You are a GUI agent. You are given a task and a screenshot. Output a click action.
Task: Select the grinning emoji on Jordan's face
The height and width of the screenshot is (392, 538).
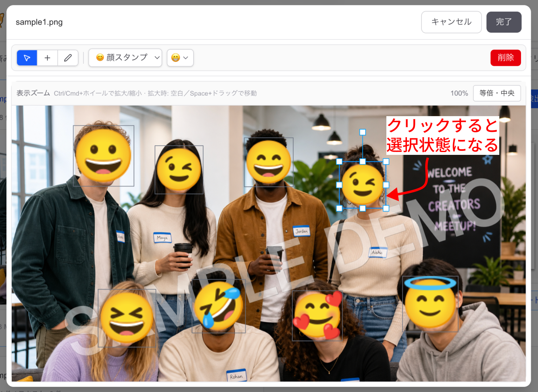tap(269, 162)
